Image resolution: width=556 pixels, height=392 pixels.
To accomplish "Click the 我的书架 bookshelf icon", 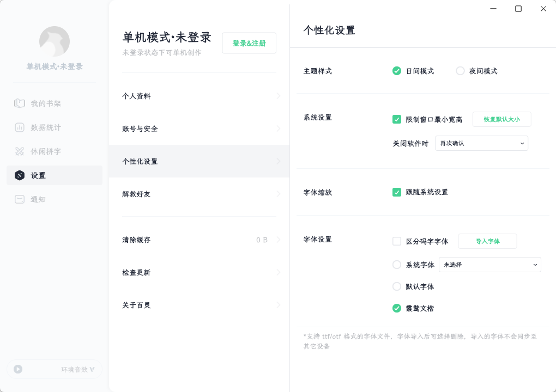I will [20, 103].
